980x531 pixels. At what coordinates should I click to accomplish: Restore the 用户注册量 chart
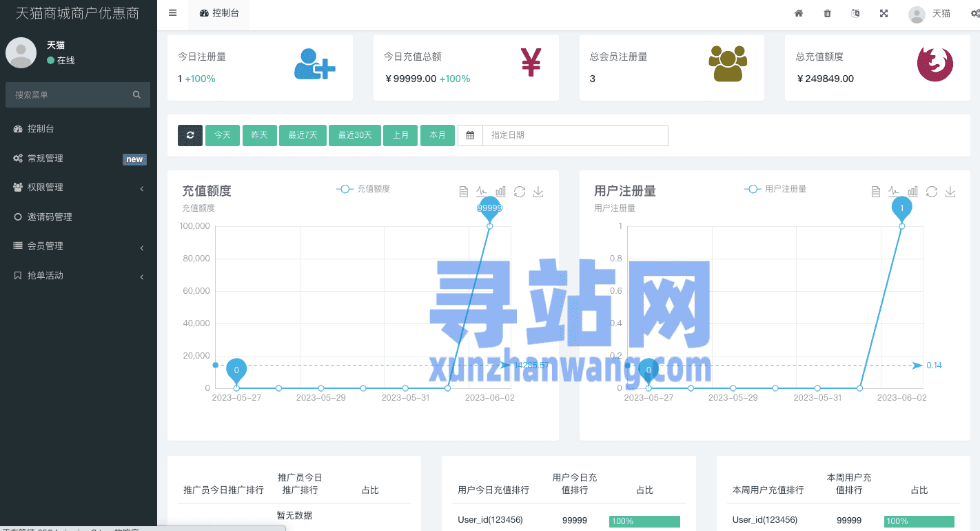[x=932, y=192]
